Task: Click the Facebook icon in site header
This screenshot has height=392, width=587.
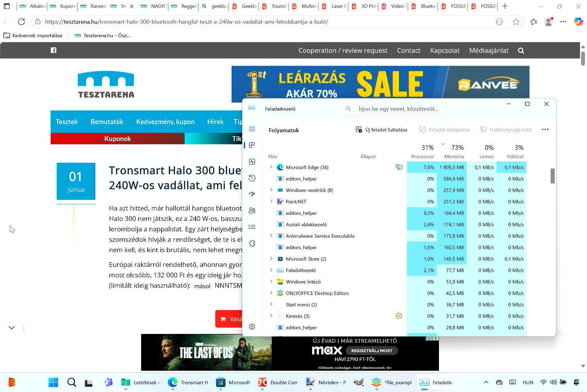Action: click(x=53, y=50)
